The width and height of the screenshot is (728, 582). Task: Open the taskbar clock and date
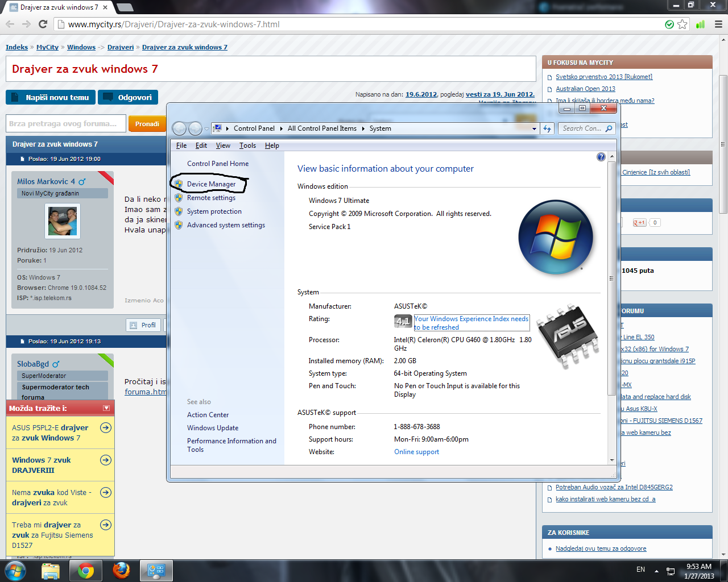(x=699, y=571)
